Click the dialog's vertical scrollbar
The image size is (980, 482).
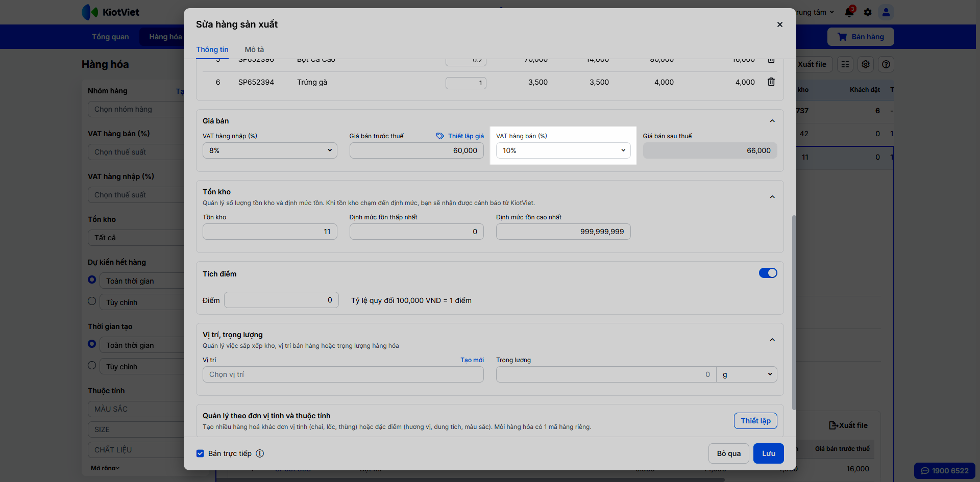point(794,311)
